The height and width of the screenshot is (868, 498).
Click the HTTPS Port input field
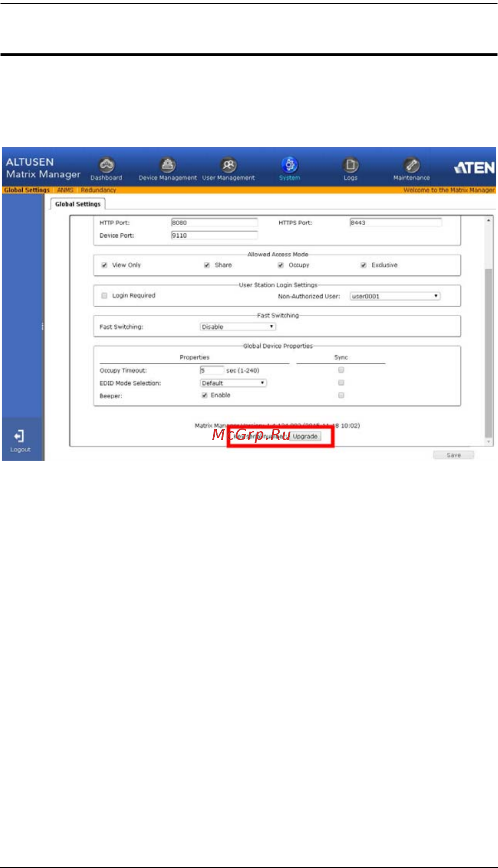pyautogui.click(x=396, y=223)
